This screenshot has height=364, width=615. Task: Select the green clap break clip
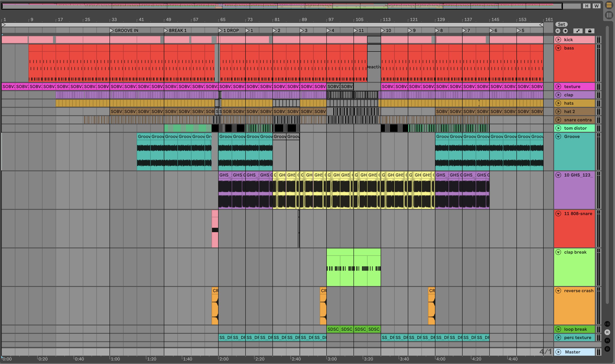[353, 267]
